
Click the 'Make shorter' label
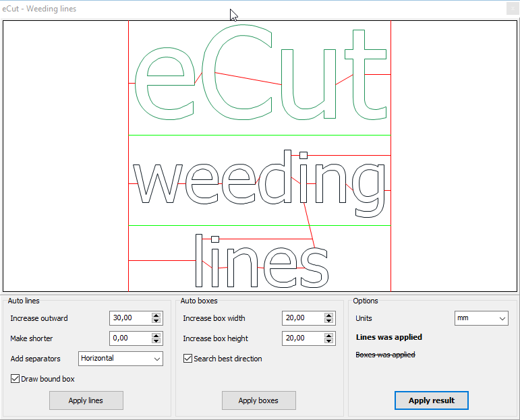(32, 338)
